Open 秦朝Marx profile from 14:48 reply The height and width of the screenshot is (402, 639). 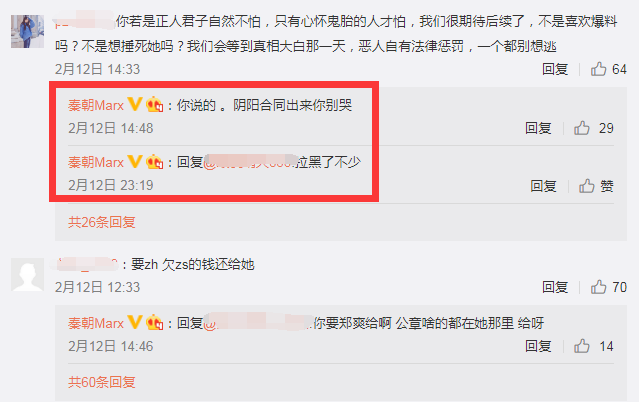96,106
